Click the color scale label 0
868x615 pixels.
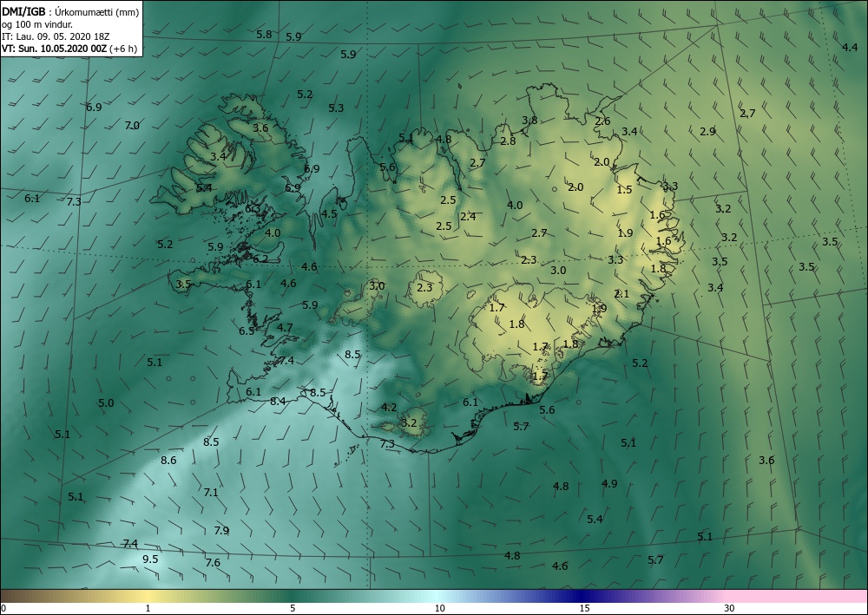(x=4, y=608)
